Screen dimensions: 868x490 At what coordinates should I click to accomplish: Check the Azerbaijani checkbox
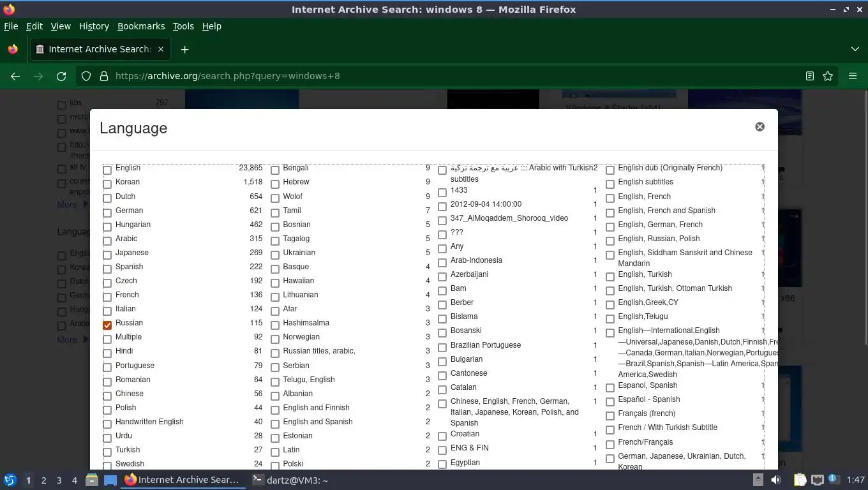coord(442,277)
